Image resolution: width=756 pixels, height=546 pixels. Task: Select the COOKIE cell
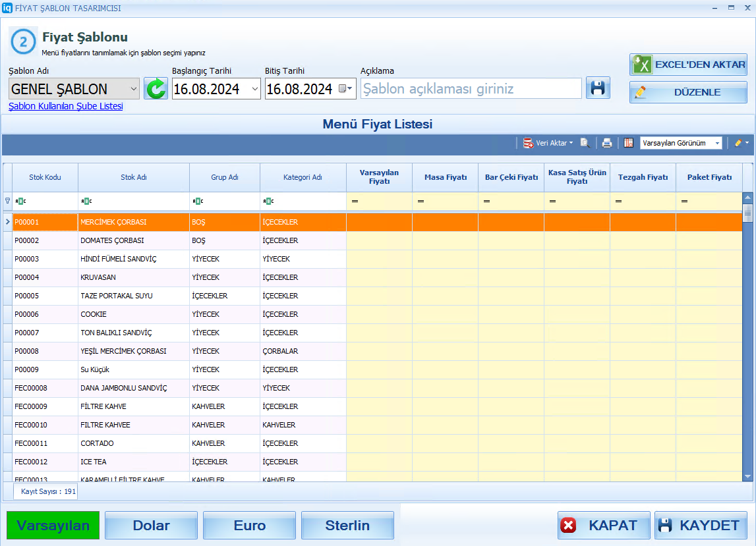[x=134, y=314]
